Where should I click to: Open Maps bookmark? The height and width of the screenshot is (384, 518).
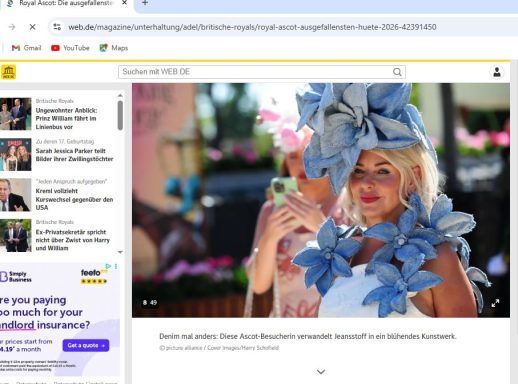coord(114,48)
